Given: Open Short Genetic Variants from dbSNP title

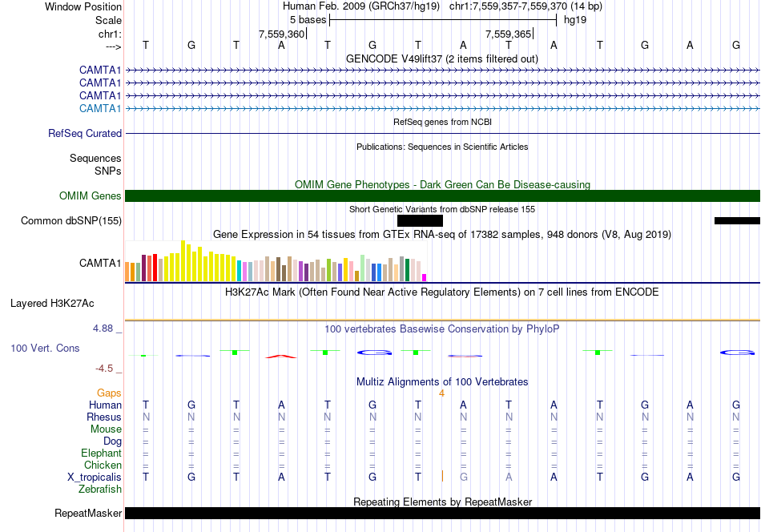Looking at the screenshot, I should point(442,209).
